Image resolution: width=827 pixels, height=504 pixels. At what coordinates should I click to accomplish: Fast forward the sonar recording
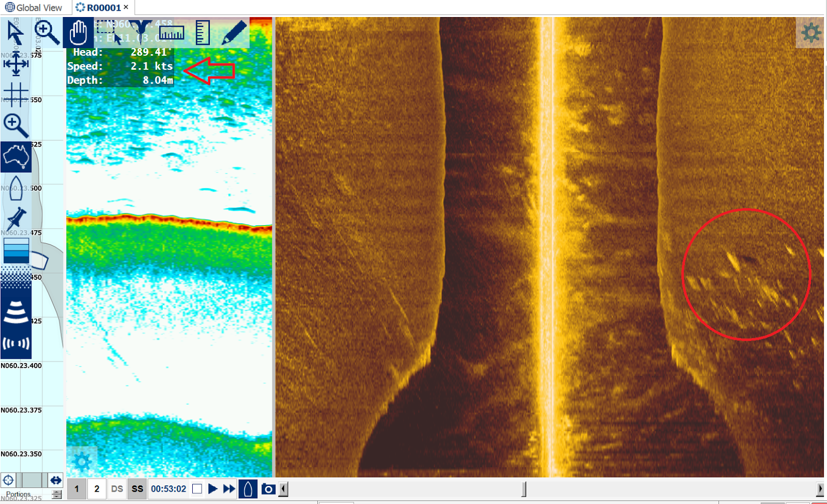229,489
